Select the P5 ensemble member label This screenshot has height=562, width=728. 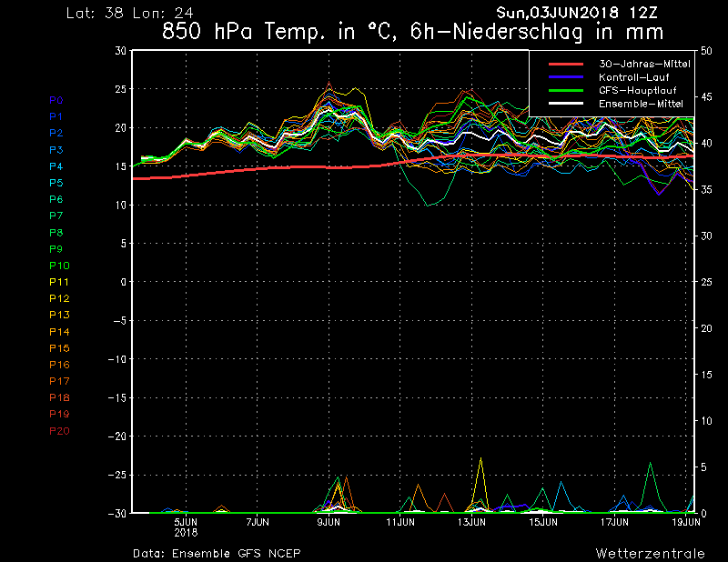click(56, 183)
